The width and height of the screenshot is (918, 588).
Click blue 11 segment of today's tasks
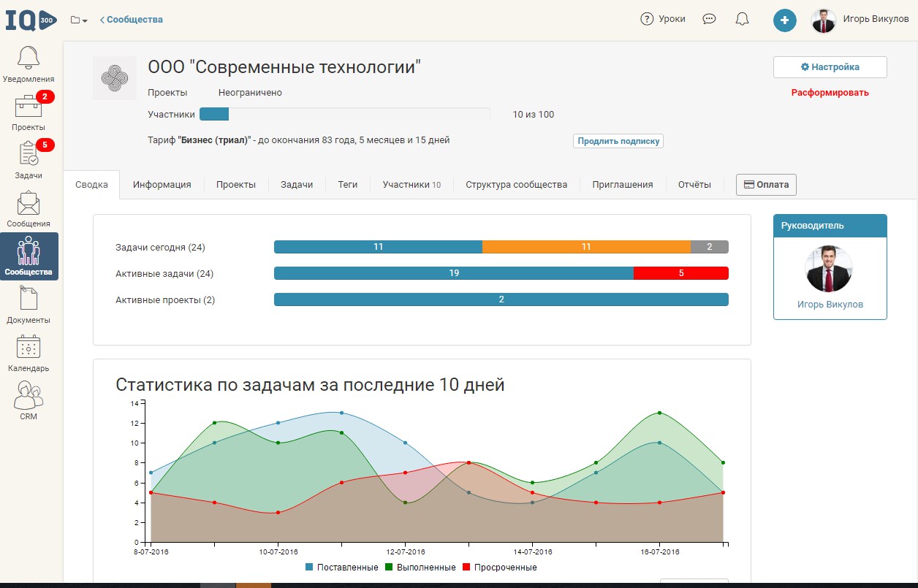(378, 247)
